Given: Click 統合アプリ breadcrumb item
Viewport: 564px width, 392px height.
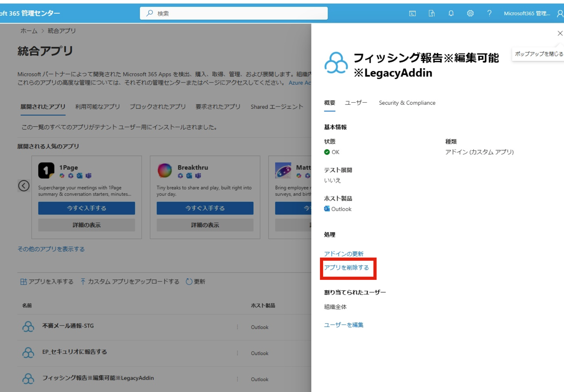Looking at the screenshot, I should [x=62, y=31].
